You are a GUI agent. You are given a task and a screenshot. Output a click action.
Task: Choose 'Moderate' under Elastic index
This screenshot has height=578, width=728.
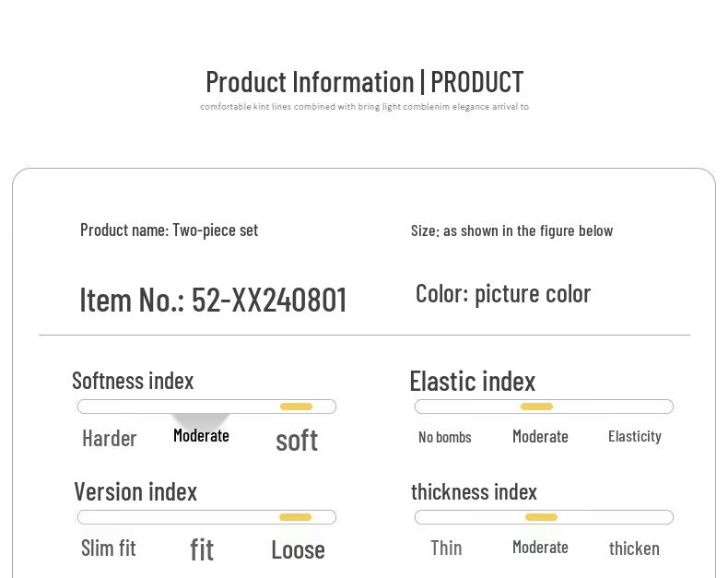tap(540, 436)
